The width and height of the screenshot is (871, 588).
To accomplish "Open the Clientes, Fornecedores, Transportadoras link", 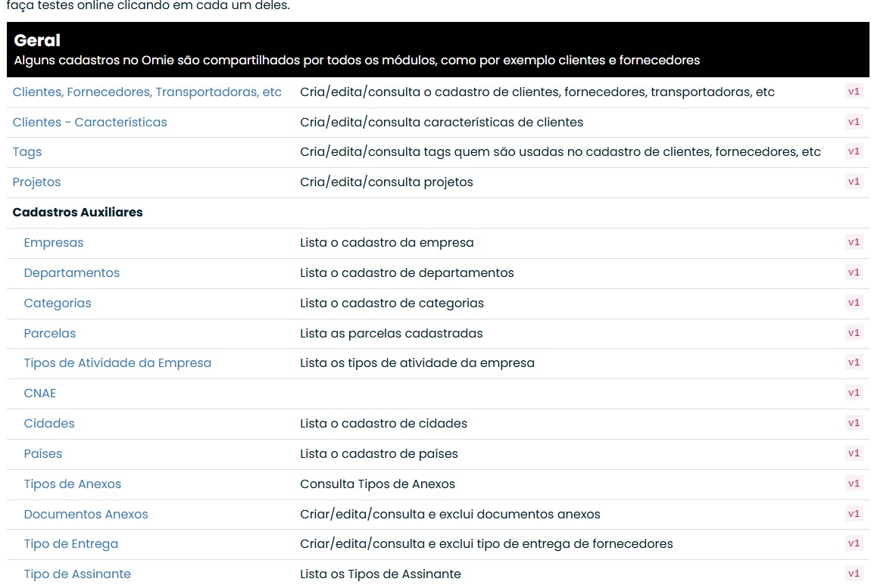I will (147, 92).
